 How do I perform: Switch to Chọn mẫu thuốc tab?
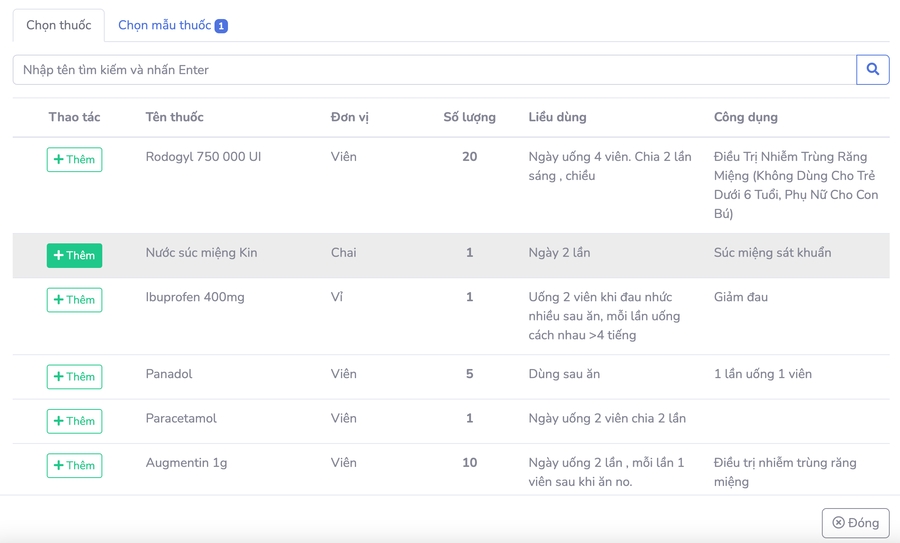pyautogui.click(x=165, y=25)
